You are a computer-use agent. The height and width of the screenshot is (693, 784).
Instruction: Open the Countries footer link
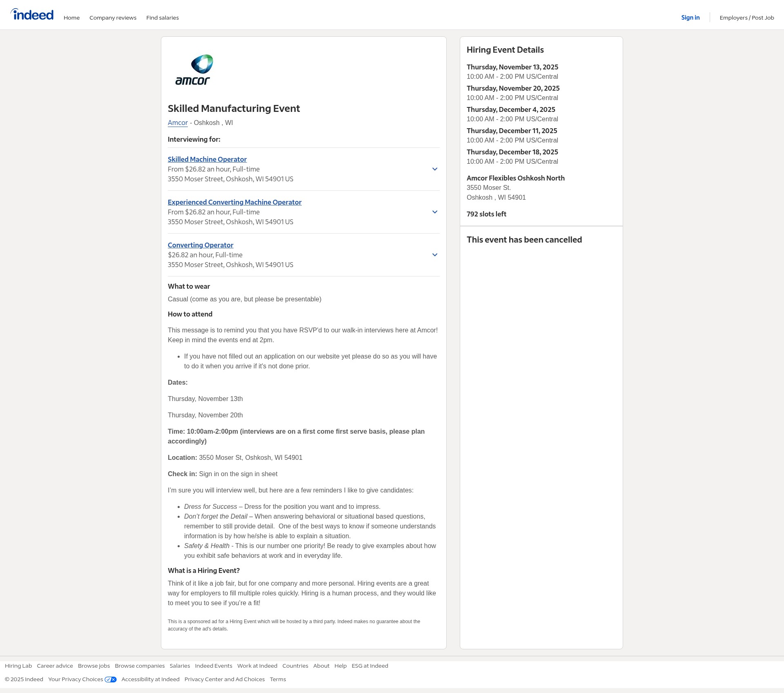tap(295, 666)
